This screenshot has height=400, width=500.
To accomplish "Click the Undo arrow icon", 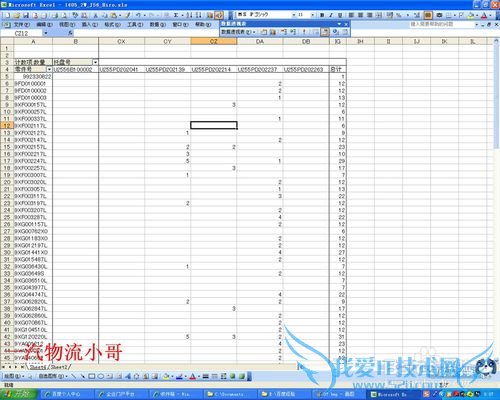I will 138,15.
